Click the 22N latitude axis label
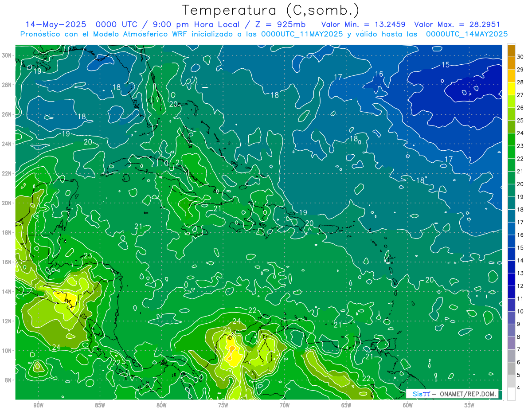 point(8,173)
